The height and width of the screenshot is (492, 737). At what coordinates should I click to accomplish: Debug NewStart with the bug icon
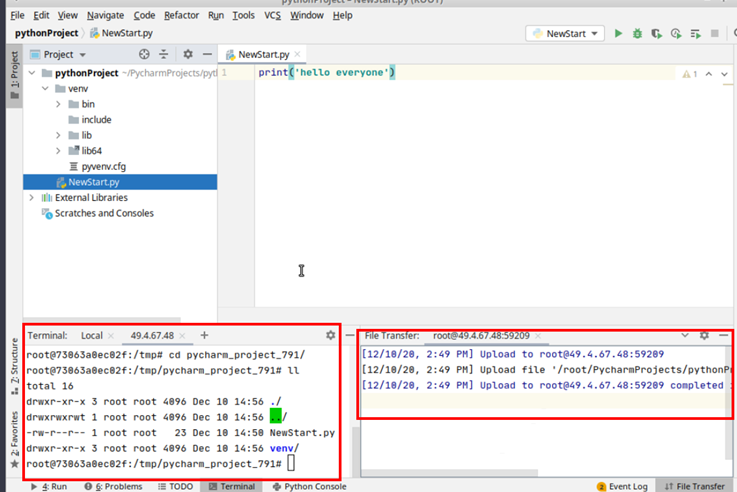637,33
